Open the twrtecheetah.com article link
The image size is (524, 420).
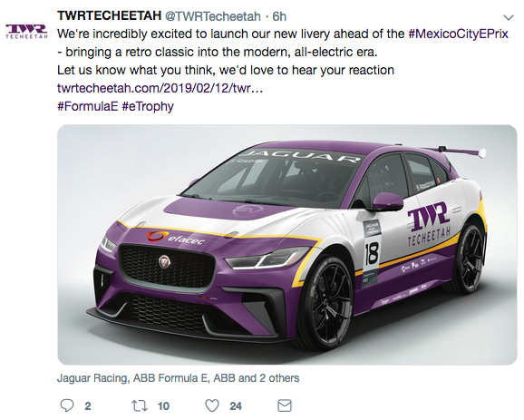pyautogui.click(x=160, y=88)
